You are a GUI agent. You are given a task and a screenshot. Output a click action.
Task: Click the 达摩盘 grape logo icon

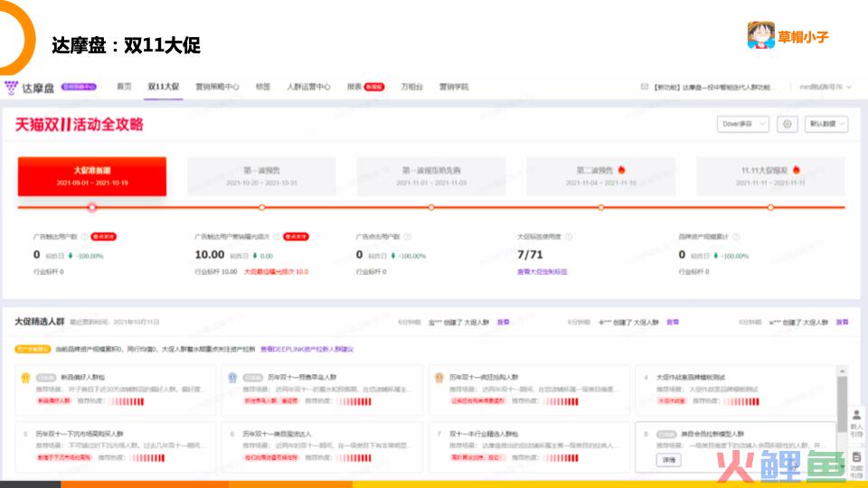11,88
